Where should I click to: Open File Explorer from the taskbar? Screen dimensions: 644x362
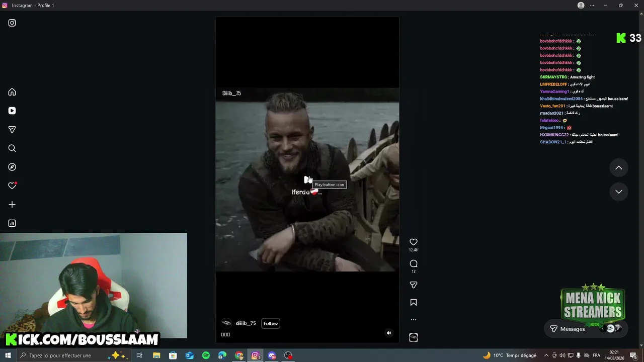coord(156,355)
